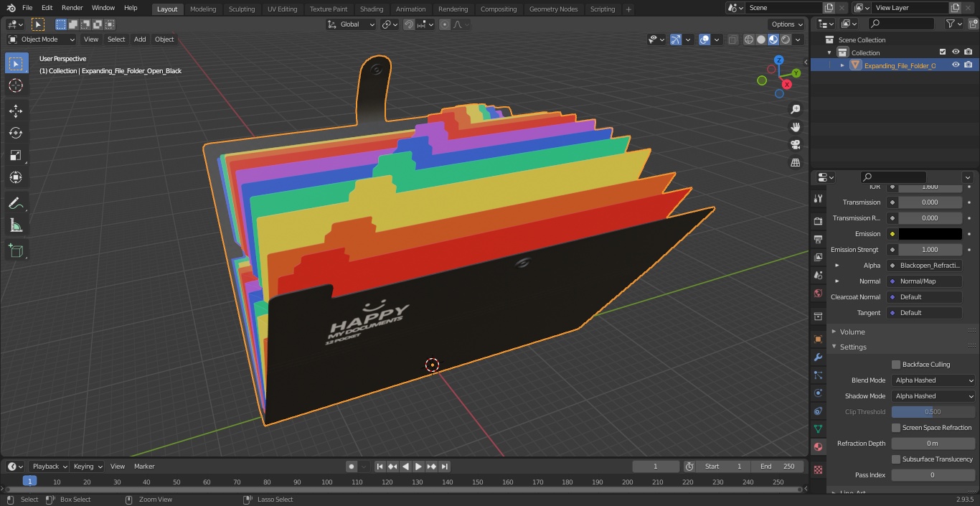Screen dimensions: 980x506
Task: Switch to wireframe shading mode
Action: pyautogui.click(x=749, y=39)
